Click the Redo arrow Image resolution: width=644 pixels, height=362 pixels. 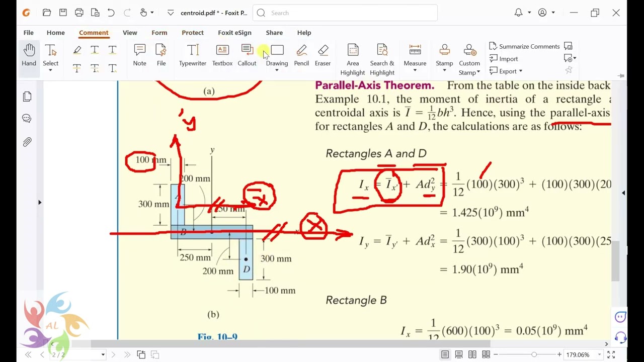point(127,13)
